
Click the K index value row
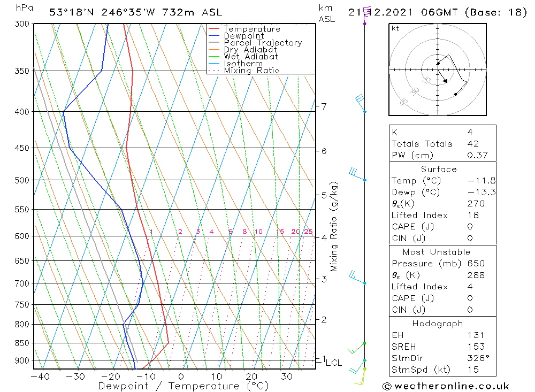[x=442, y=132]
